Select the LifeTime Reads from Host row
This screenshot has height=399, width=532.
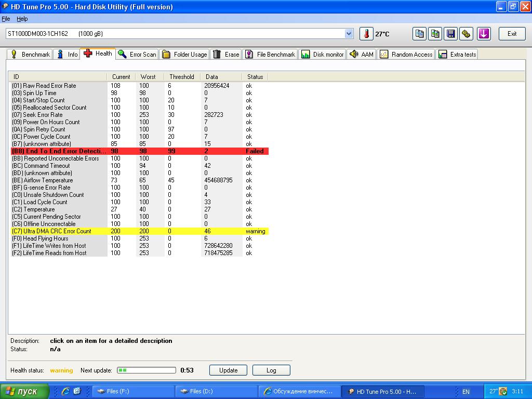pyautogui.click(x=139, y=253)
